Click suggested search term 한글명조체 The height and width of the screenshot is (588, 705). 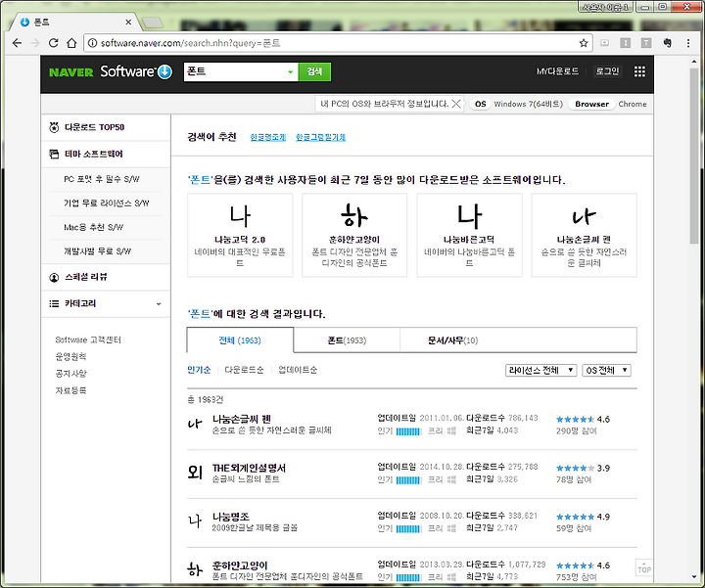coord(268,137)
